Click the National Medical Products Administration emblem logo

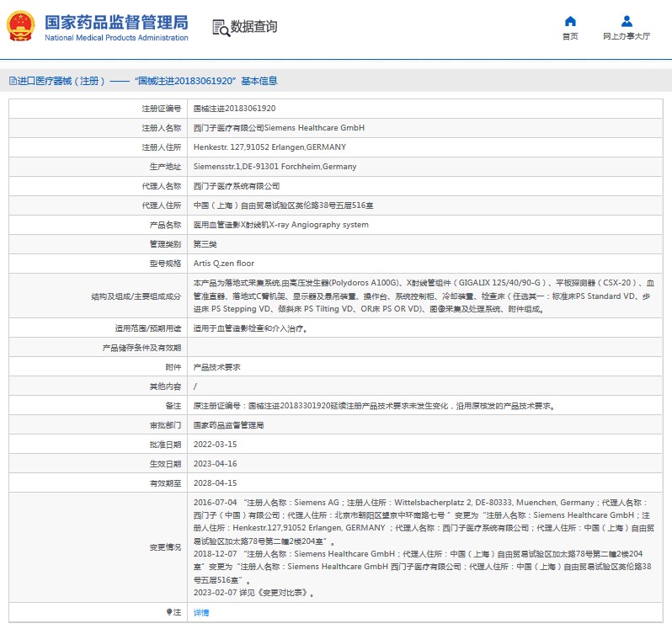coord(21,27)
